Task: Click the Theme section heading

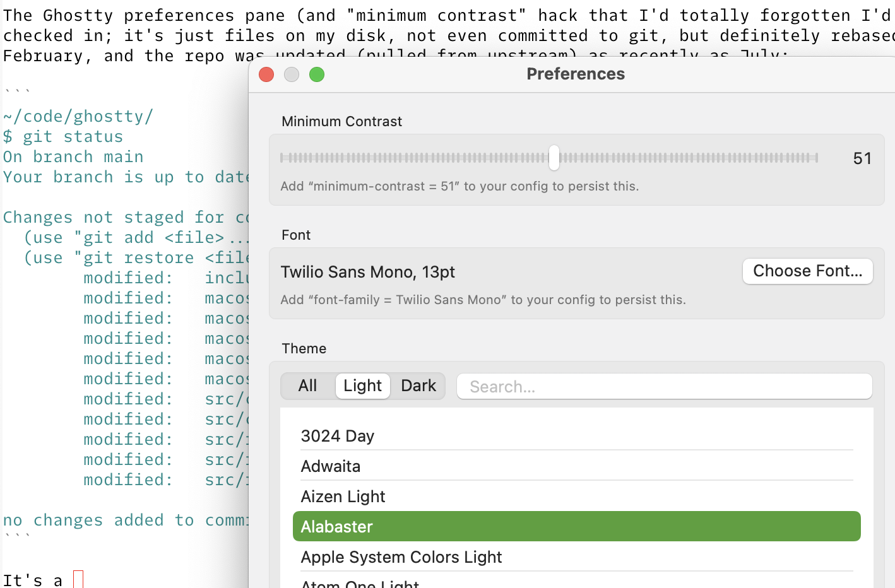Action: pyautogui.click(x=304, y=349)
